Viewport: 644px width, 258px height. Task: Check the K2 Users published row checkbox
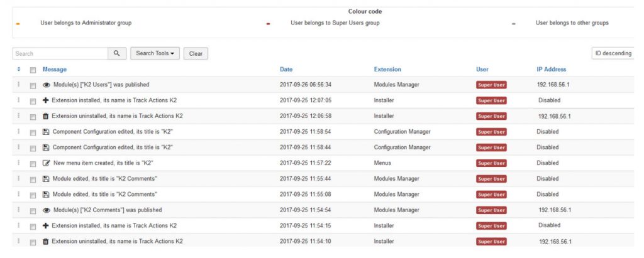pyautogui.click(x=33, y=86)
